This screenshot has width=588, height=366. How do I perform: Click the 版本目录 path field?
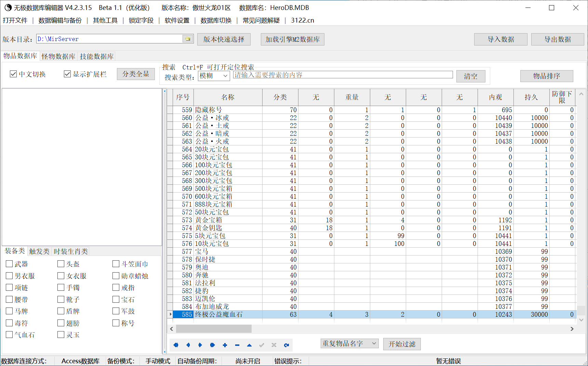(109, 39)
